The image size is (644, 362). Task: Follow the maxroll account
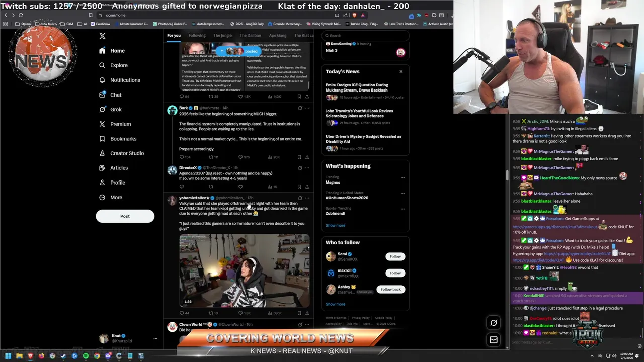point(395,273)
